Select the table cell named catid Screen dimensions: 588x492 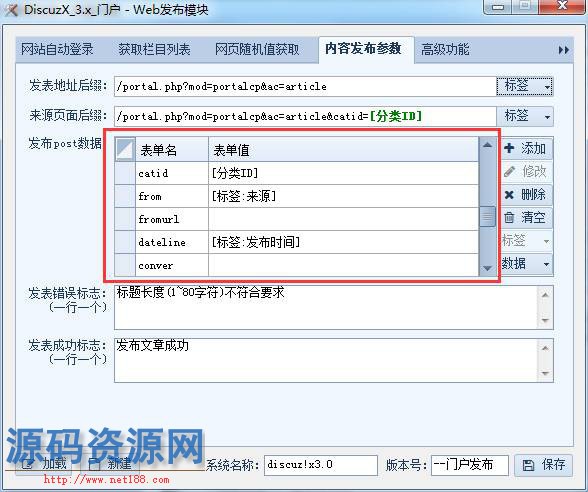pyautogui.click(x=172, y=173)
